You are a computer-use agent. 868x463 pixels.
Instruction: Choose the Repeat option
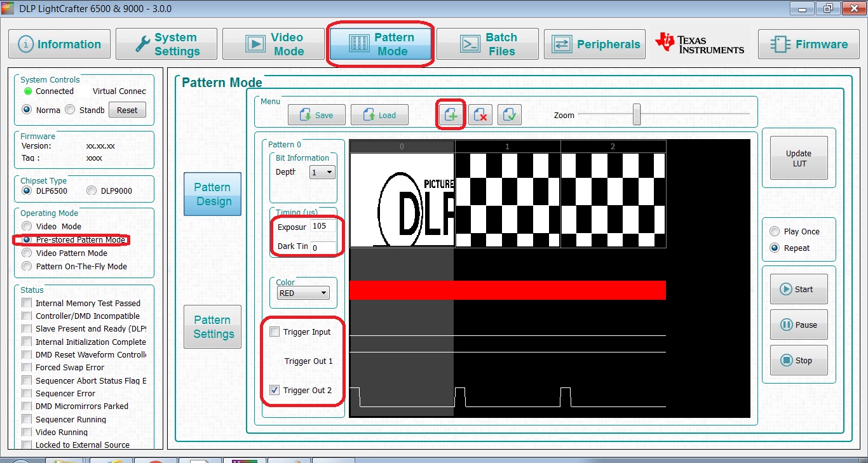(775, 248)
